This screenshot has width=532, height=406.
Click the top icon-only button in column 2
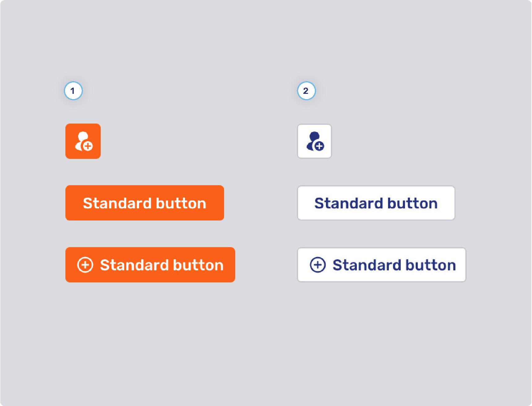314,141
